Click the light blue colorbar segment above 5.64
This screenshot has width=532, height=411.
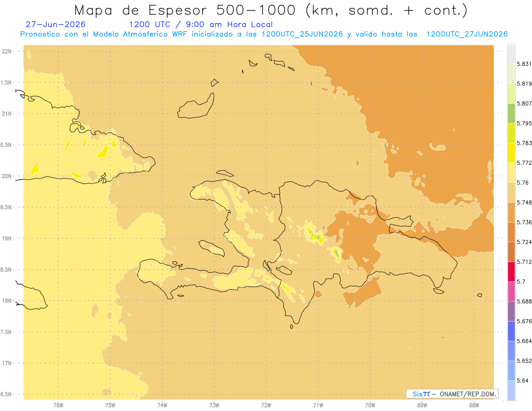point(511,371)
